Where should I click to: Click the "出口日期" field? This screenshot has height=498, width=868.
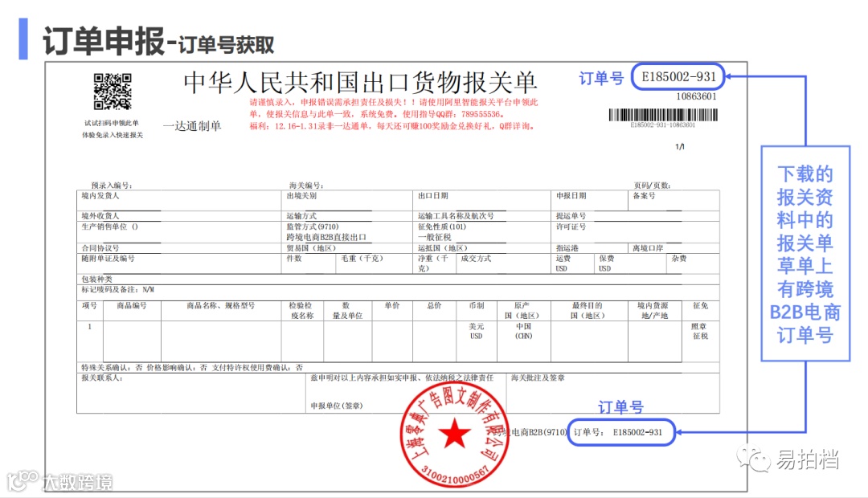481,200
